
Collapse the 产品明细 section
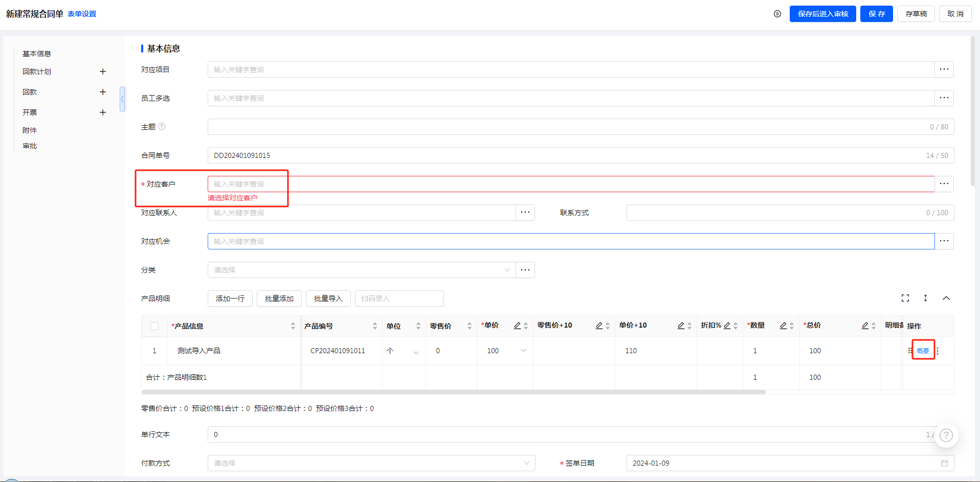pos(946,298)
